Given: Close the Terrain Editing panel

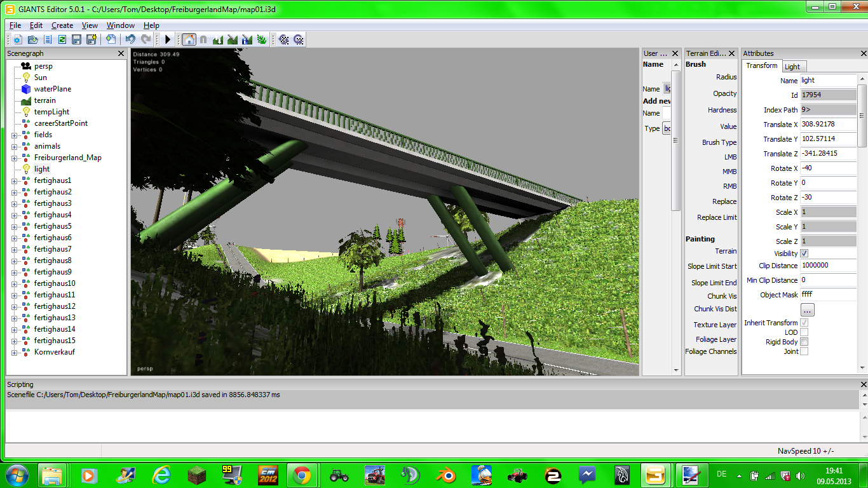Looking at the screenshot, I should coord(731,54).
